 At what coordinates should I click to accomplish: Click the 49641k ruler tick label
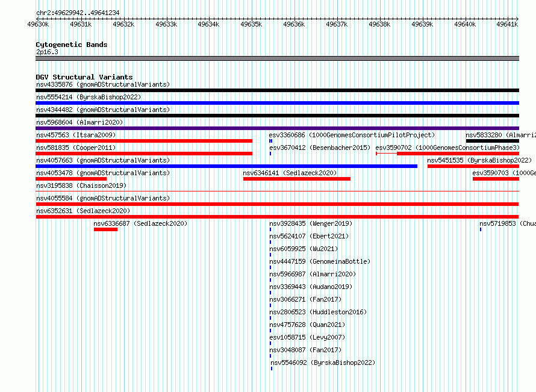[507, 24]
